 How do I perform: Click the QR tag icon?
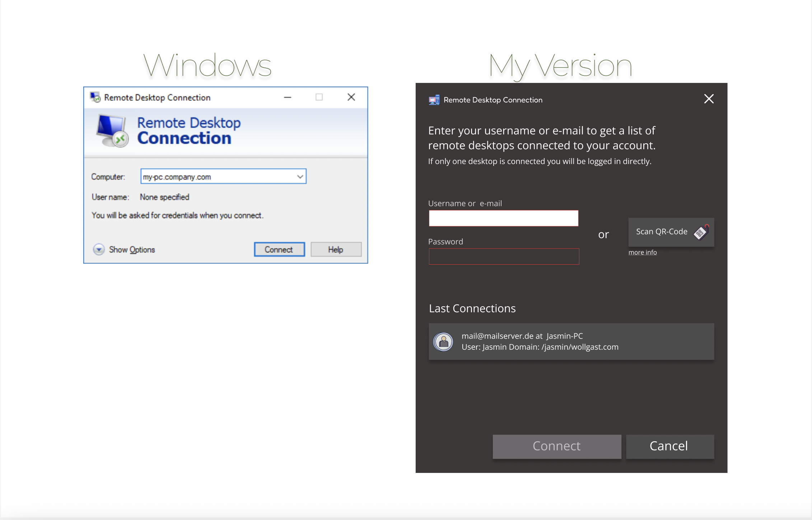click(701, 232)
